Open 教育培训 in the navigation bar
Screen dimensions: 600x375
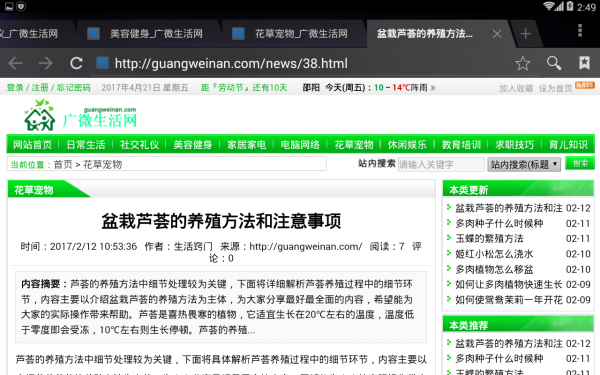[461, 145]
